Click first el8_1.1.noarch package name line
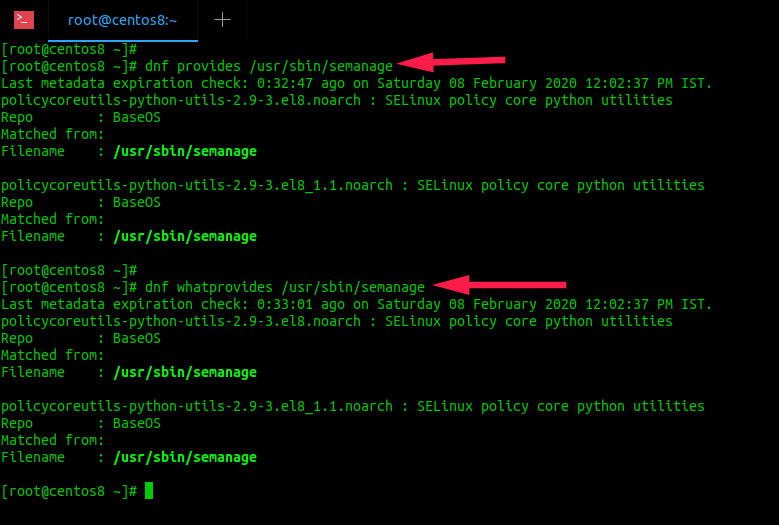The image size is (779, 525). click(352, 185)
